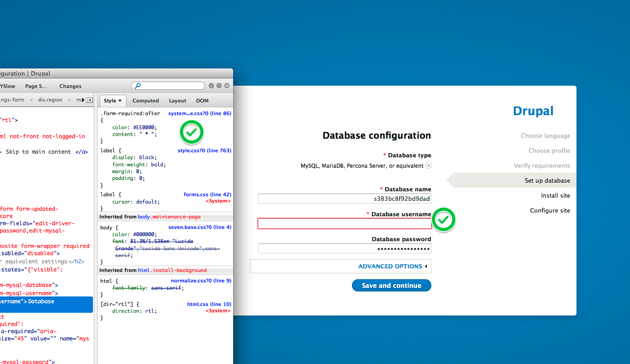Viewport: 630px width, 364px height.
Task: Click the html.install-background inherited link
Action: [172, 270]
